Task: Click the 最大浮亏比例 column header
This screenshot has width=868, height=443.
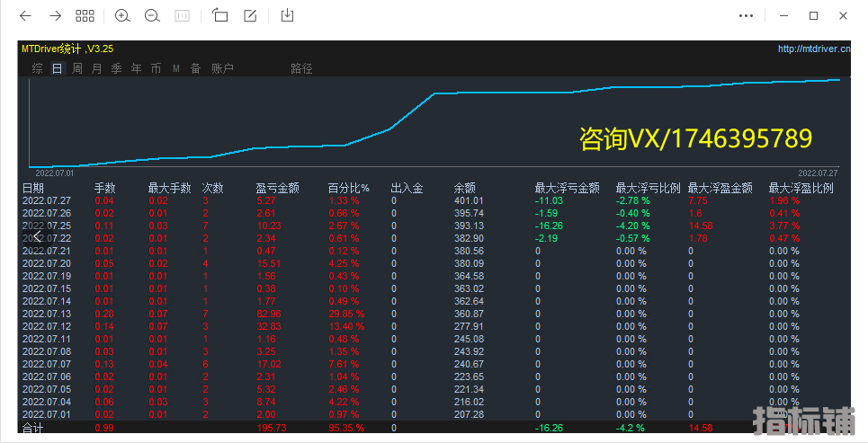Action: [649, 188]
